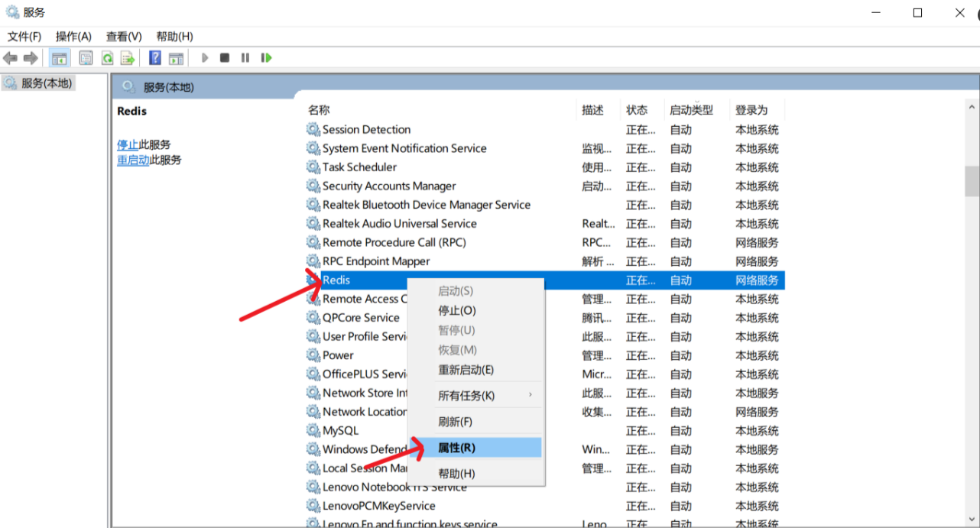Sort services by the 名称 column header

[318, 109]
